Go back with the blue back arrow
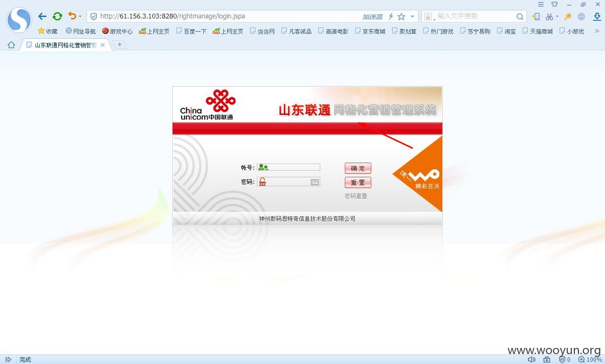This screenshot has width=605, height=364. point(43,16)
